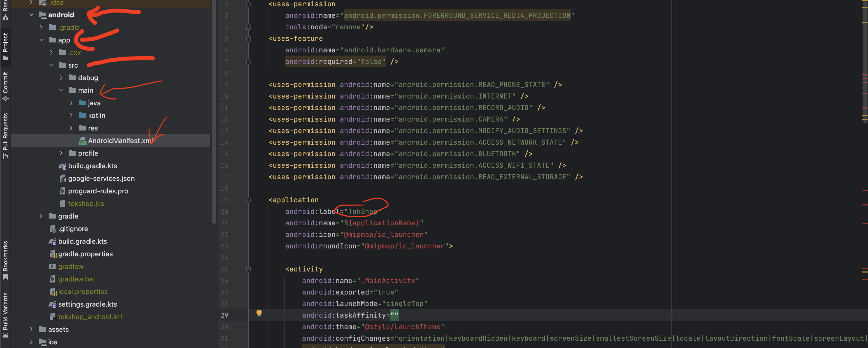Expand the res folder
This screenshot has height=348, width=868.
(x=71, y=128)
